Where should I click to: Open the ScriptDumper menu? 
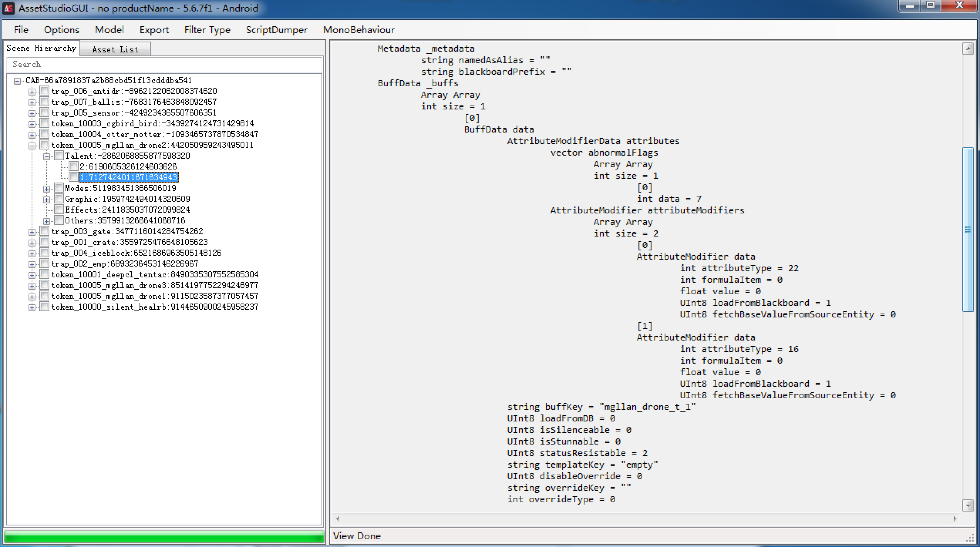click(276, 30)
